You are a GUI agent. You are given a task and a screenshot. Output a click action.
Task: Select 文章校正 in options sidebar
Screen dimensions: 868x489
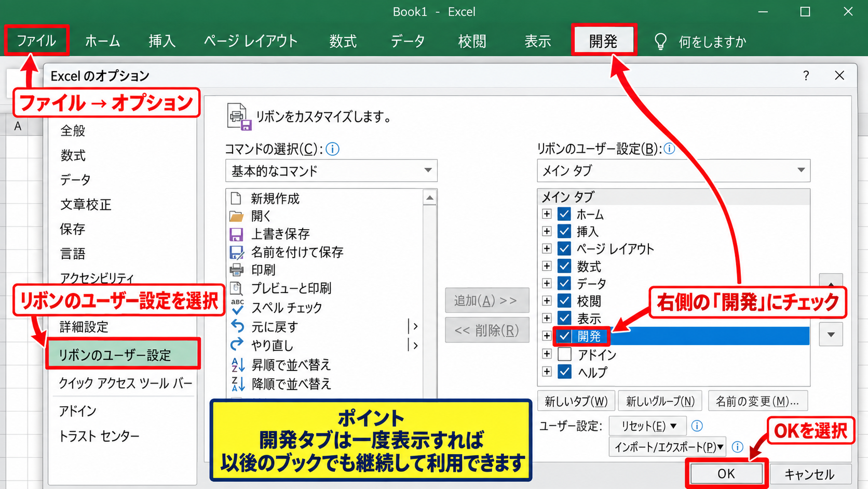tap(86, 204)
